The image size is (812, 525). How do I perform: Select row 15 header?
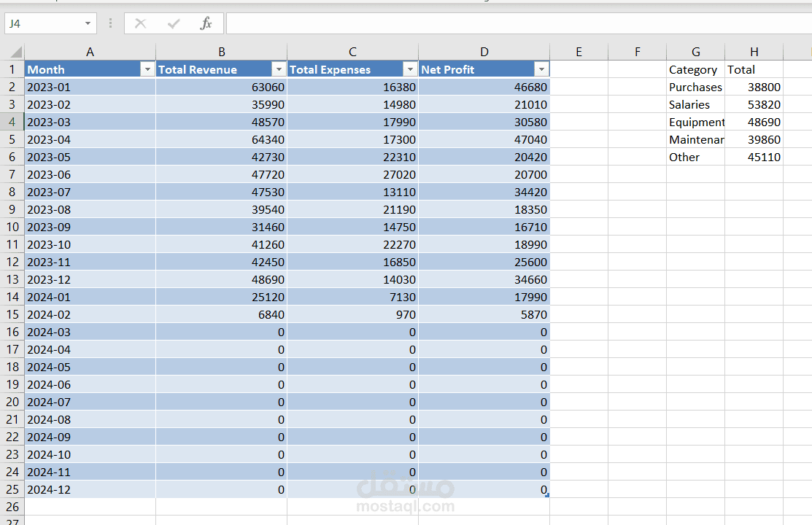coord(12,314)
